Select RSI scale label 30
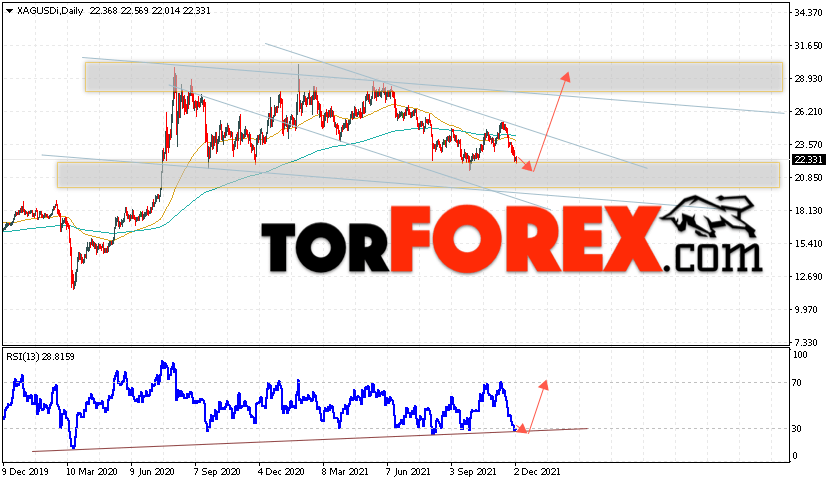This screenshot has width=830, height=483. coord(797,429)
